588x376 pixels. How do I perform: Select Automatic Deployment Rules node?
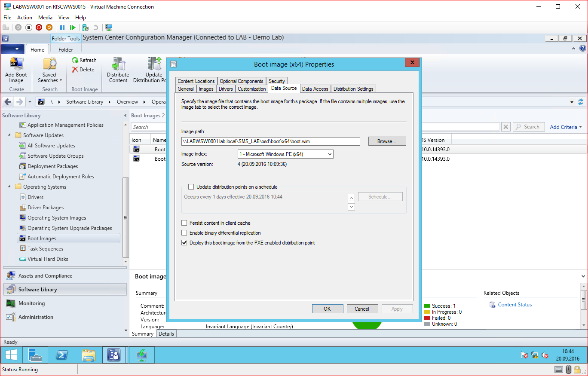(61, 177)
